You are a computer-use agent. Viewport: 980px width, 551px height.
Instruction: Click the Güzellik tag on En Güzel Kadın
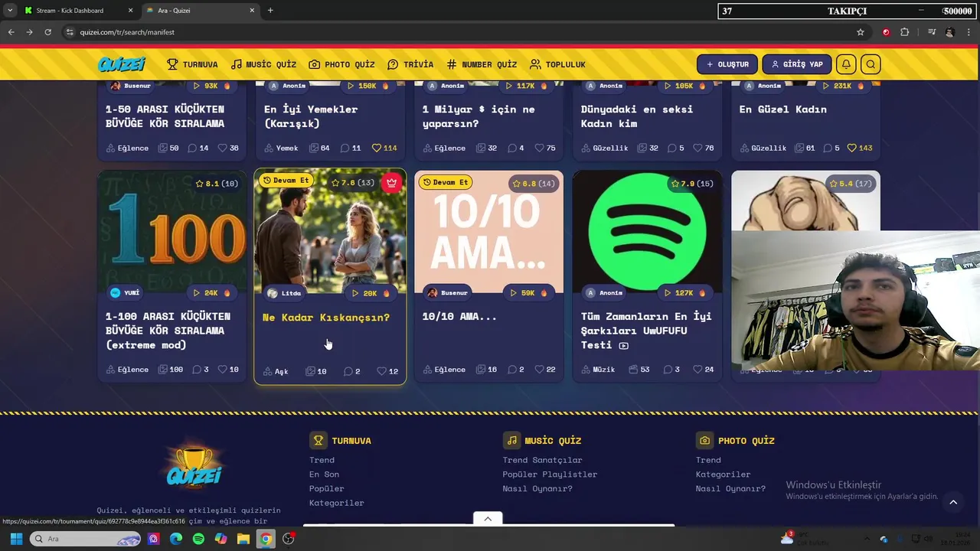pos(763,148)
